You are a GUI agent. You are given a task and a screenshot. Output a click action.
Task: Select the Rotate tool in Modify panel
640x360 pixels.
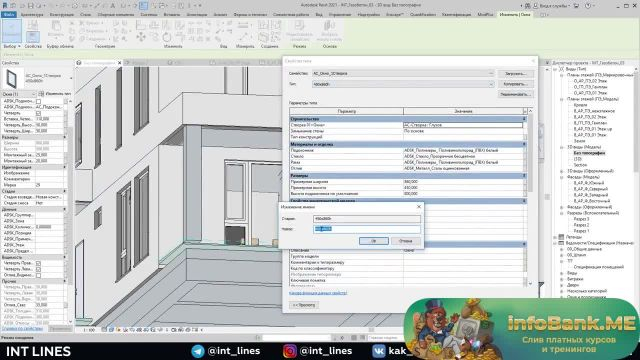[x=167, y=37]
